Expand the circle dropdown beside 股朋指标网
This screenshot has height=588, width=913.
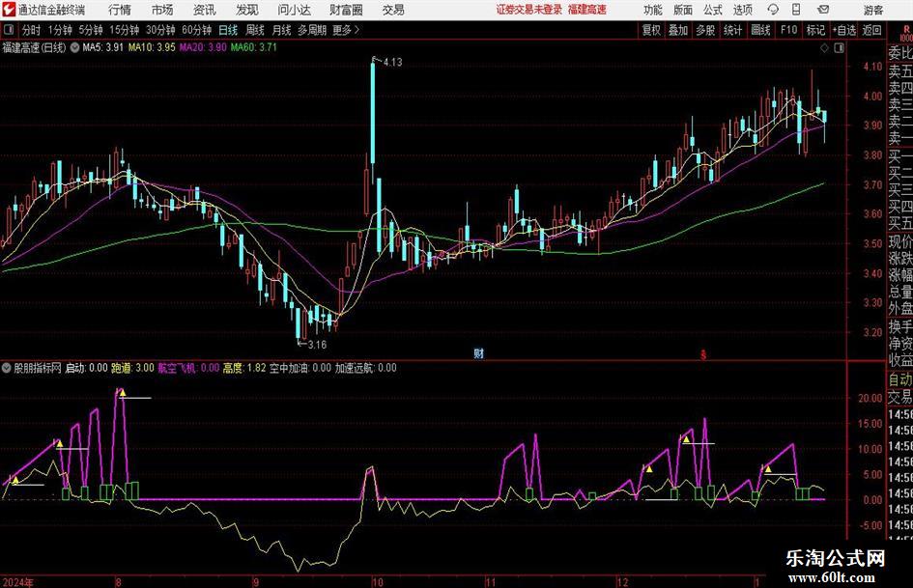7,368
